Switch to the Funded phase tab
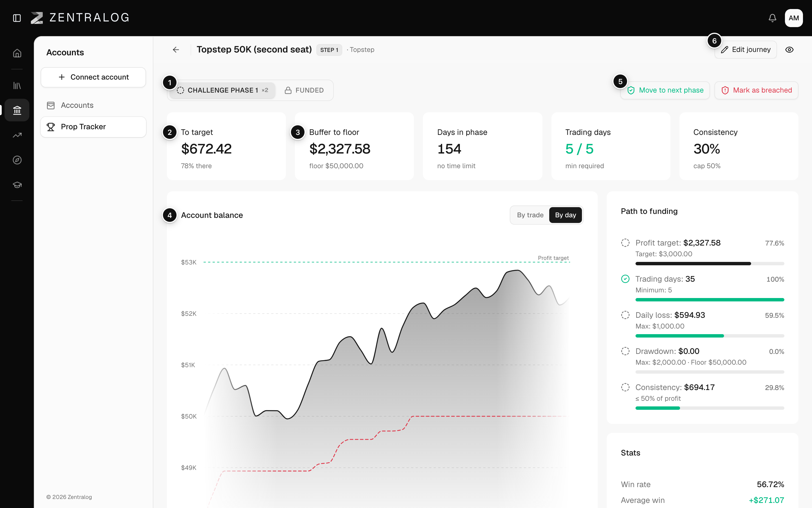The height and width of the screenshot is (508, 812). point(304,90)
